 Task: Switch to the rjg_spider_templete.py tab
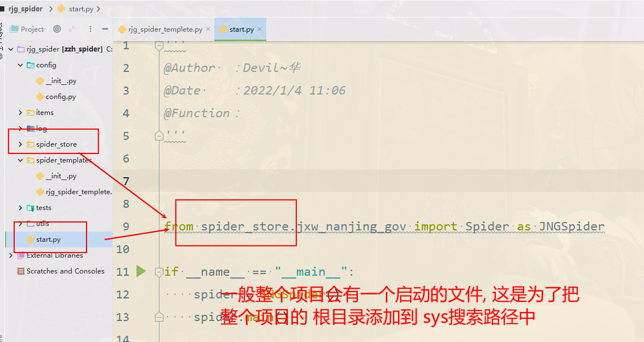(x=165, y=29)
